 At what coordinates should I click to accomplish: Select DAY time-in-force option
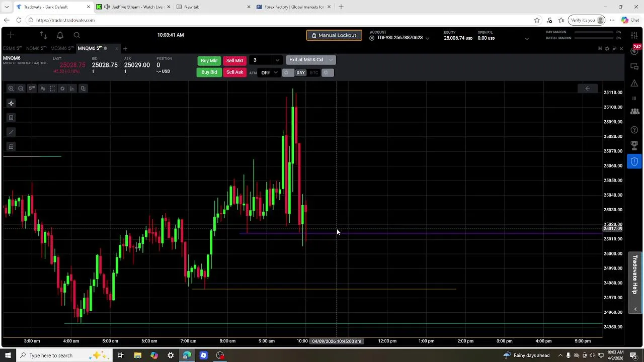300,73
